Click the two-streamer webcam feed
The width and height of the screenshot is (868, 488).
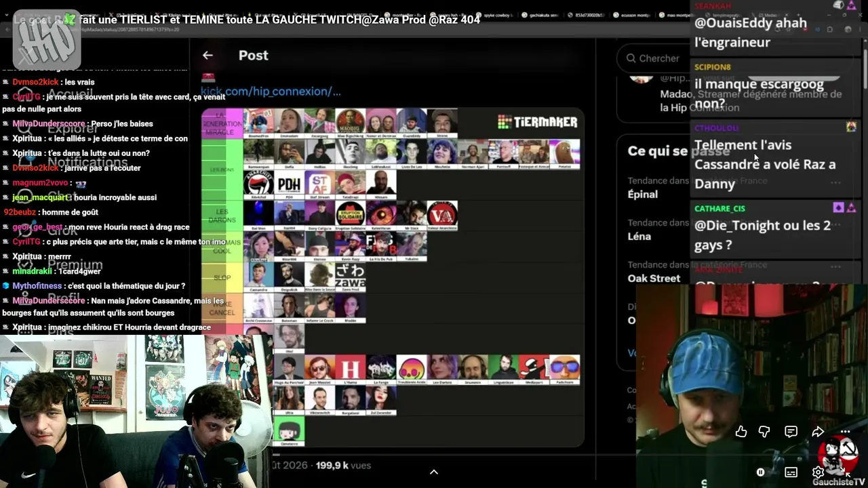click(136, 411)
